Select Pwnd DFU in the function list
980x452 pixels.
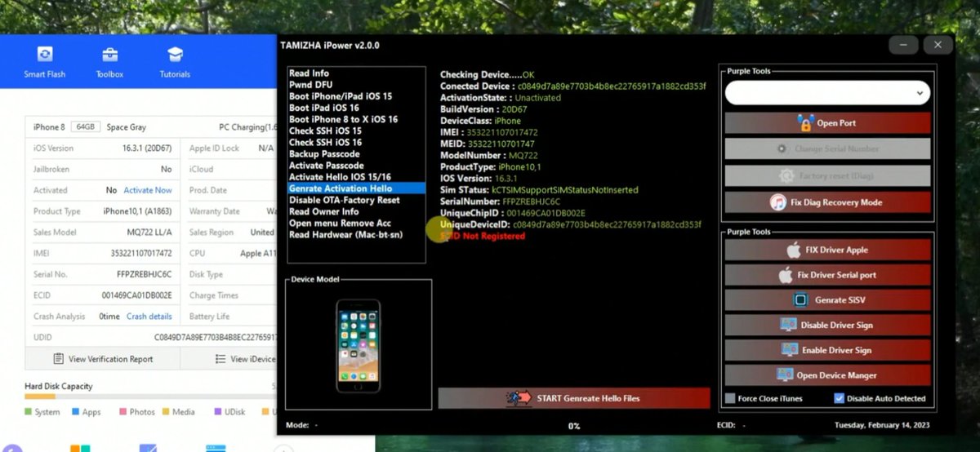(x=356, y=85)
